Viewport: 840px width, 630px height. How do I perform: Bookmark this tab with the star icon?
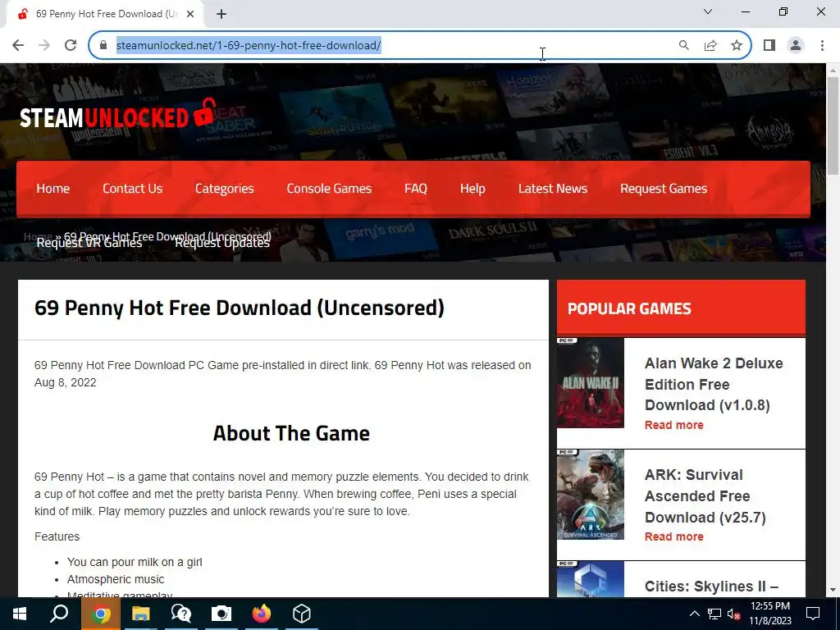737,46
